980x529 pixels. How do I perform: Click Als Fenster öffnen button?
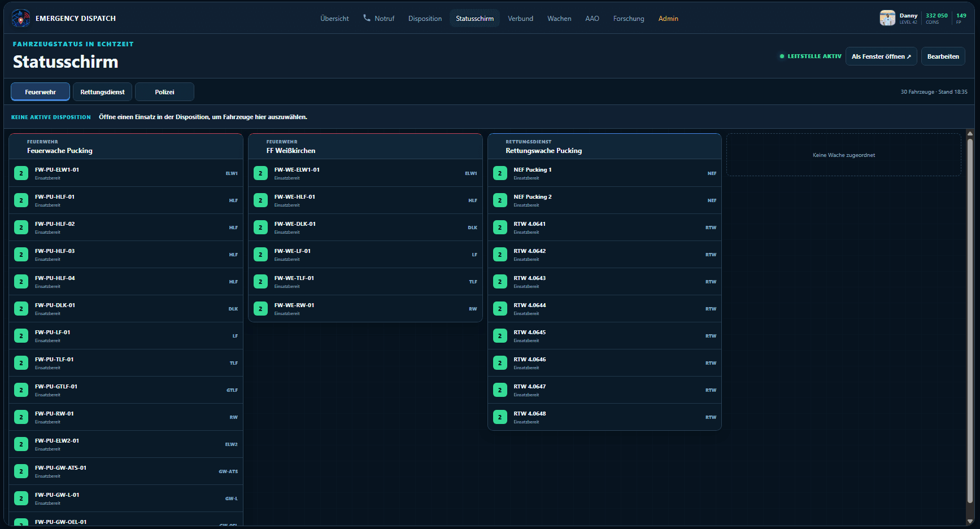881,56
